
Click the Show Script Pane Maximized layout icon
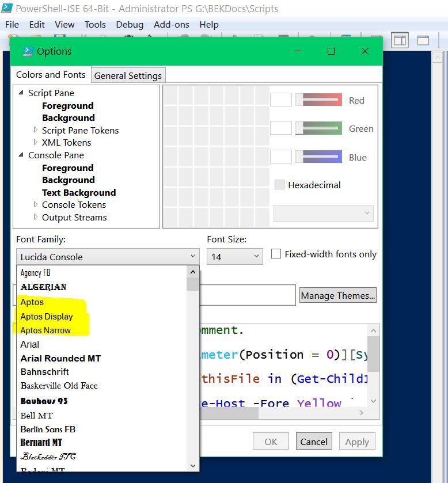point(423,40)
